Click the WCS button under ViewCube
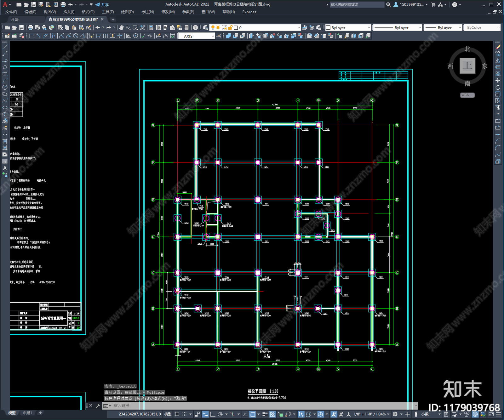The width and height of the screenshot is (504, 420). pyautogui.click(x=467, y=95)
